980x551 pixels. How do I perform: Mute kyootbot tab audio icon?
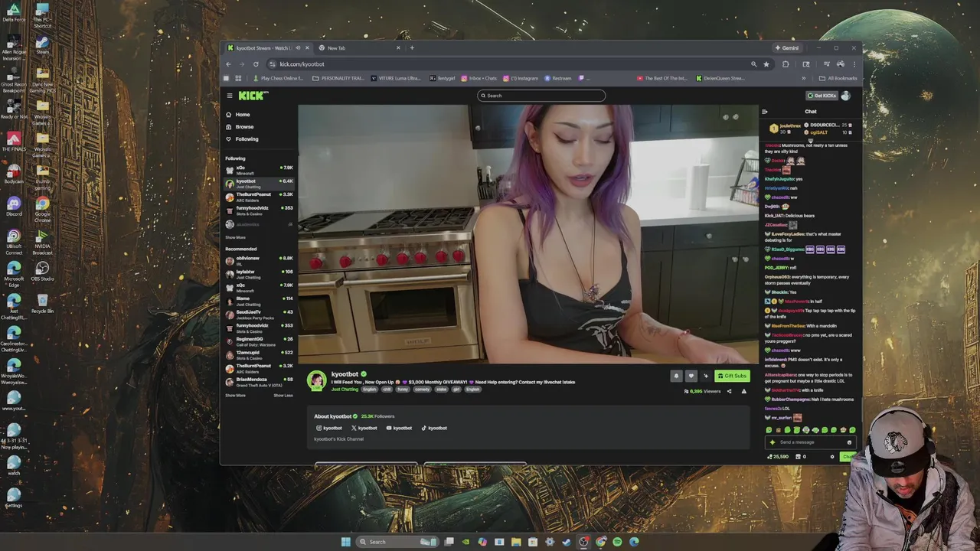point(298,47)
